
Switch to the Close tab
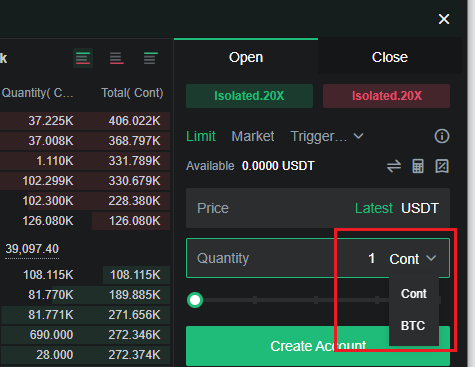click(390, 57)
